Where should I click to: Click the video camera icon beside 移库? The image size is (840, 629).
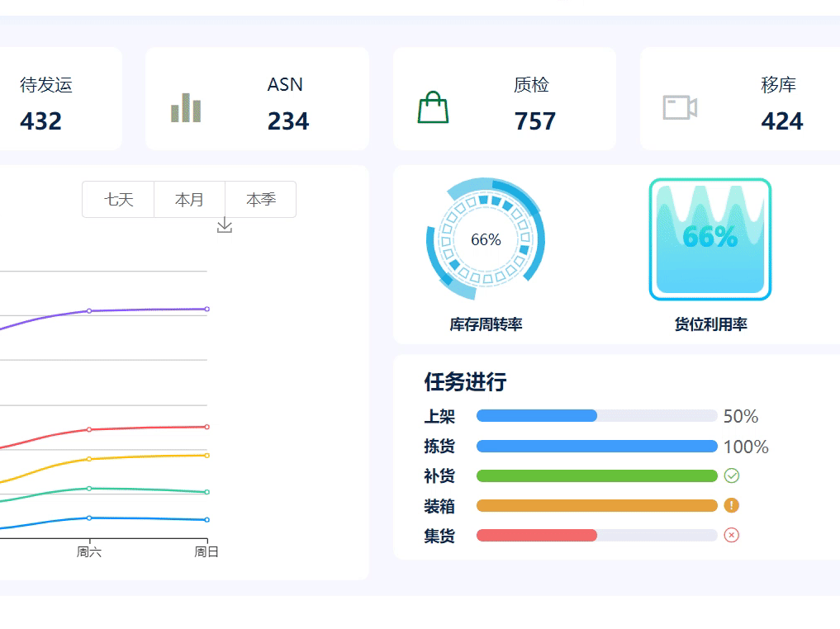tap(680, 107)
